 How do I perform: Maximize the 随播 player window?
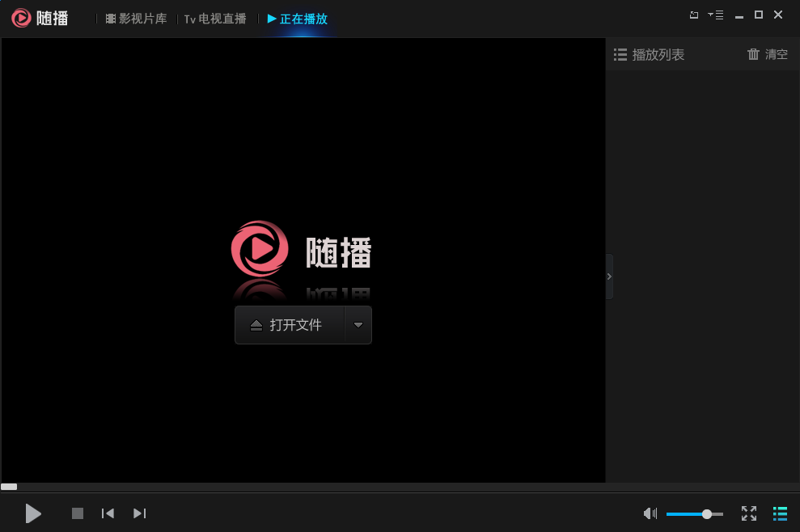[x=759, y=15]
